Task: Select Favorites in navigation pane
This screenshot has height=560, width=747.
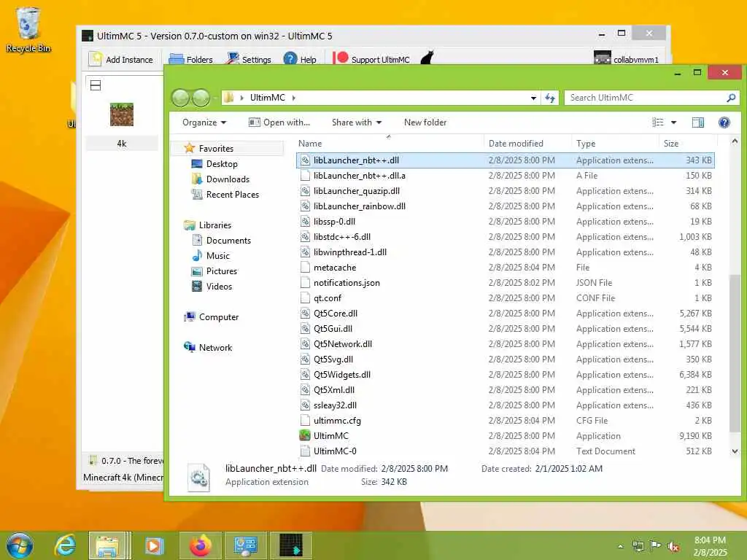Action: point(216,149)
